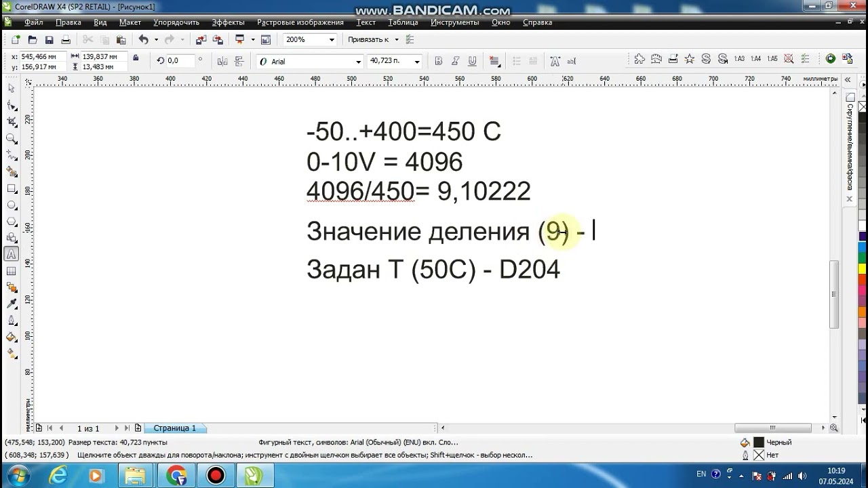
Task: Toggle the lock ratio padlock
Action: click(x=136, y=58)
